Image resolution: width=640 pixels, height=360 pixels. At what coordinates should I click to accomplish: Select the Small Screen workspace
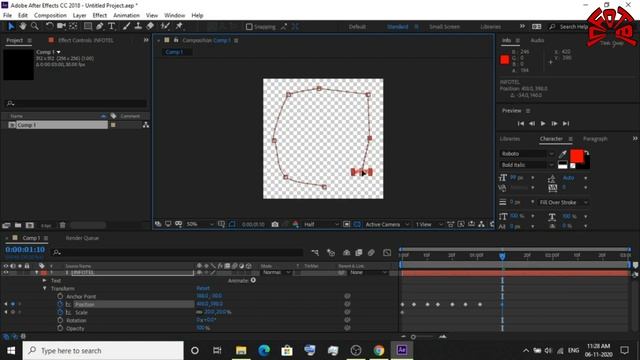pyautogui.click(x=444, y=27)
